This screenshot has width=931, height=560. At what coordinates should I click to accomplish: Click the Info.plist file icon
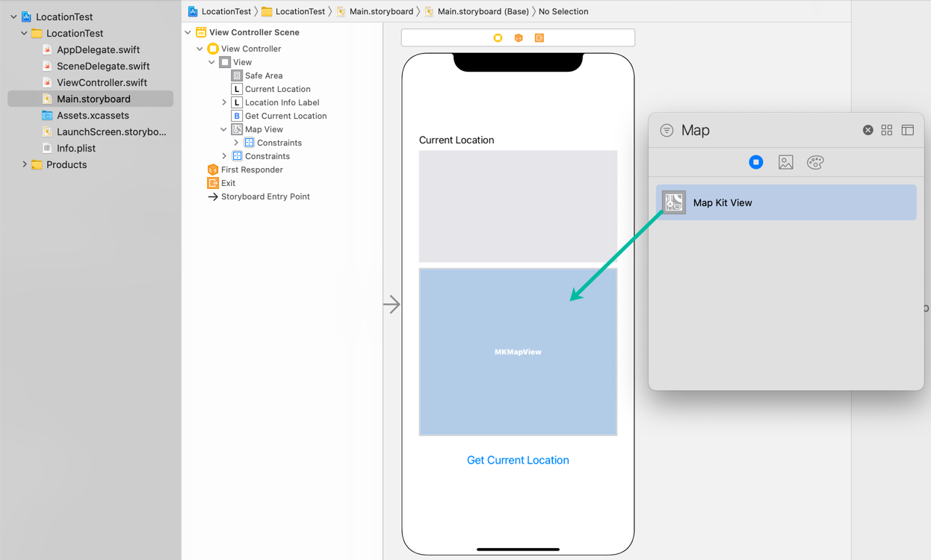click(x=47, y=149)
